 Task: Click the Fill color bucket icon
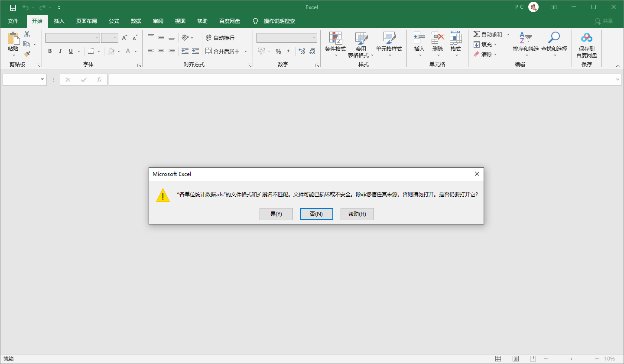click(111, 51)
